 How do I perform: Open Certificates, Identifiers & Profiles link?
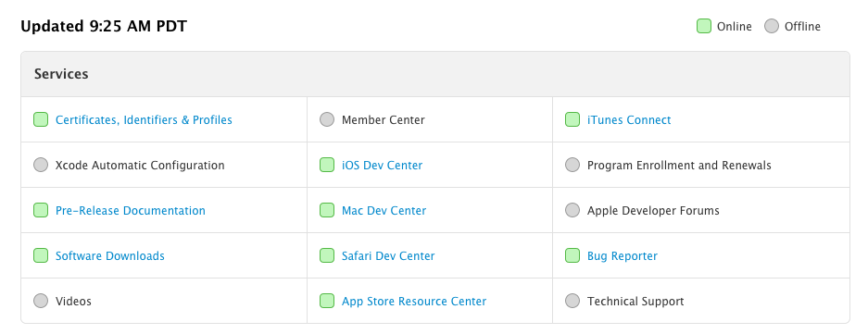pos(144,120)
